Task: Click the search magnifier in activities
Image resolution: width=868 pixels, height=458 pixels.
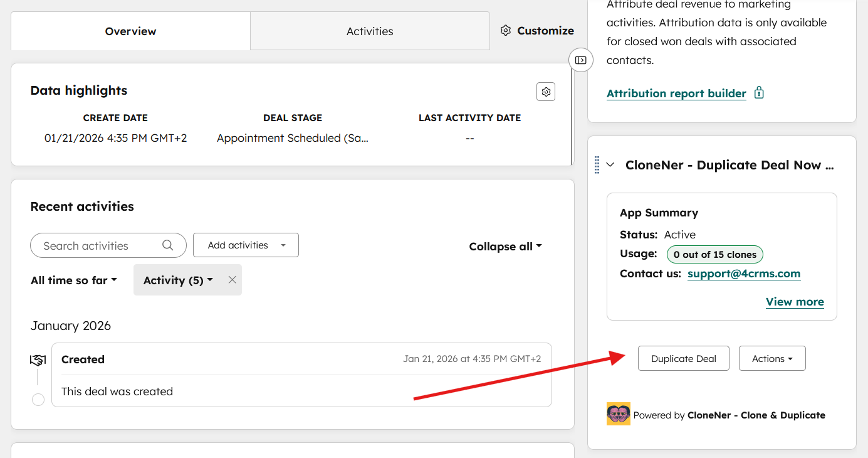Action: pyautogui.click(x=167, y=245)
